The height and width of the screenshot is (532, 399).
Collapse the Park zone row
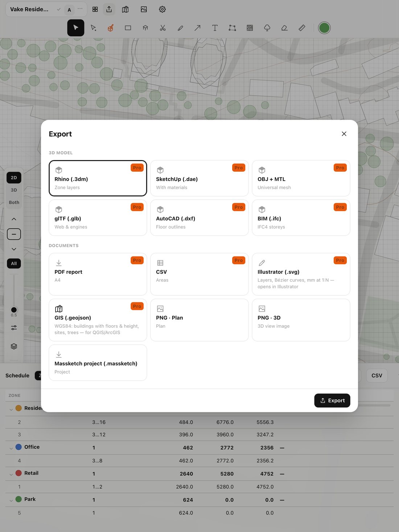click(11, 500)
